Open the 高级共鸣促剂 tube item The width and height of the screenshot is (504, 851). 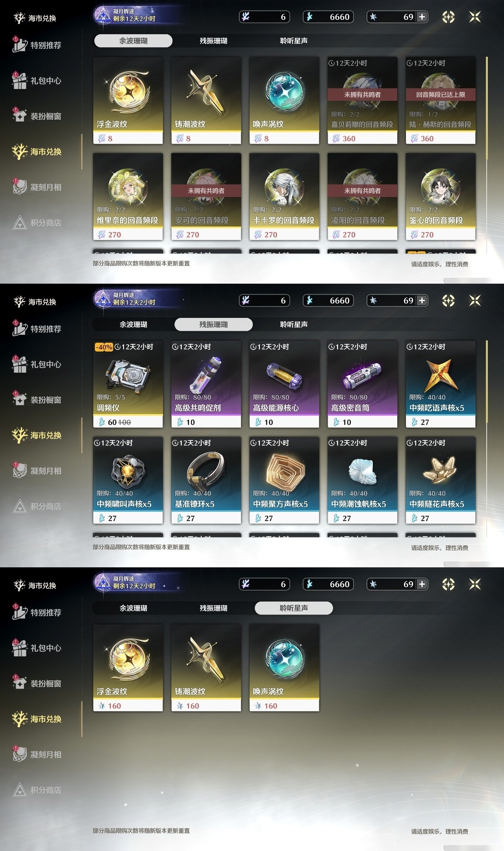point(206,384)
